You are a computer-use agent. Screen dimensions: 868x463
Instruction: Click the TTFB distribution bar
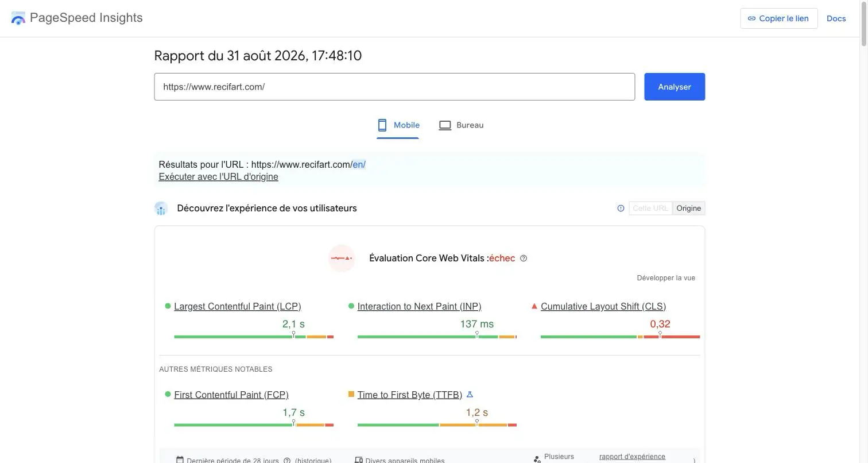pos(437,425)
